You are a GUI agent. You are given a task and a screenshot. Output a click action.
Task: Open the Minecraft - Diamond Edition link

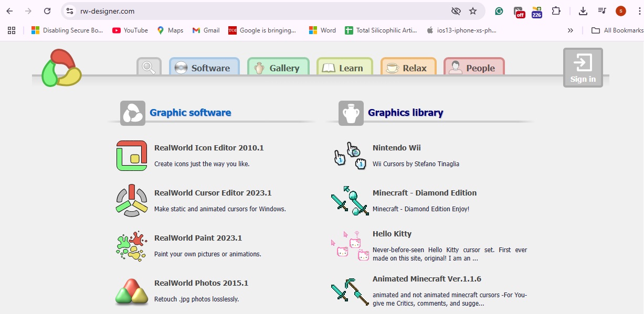point(425,193)
